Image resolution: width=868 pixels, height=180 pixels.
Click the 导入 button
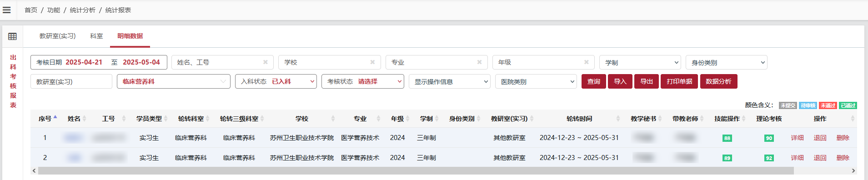click(x=620, y=81)
